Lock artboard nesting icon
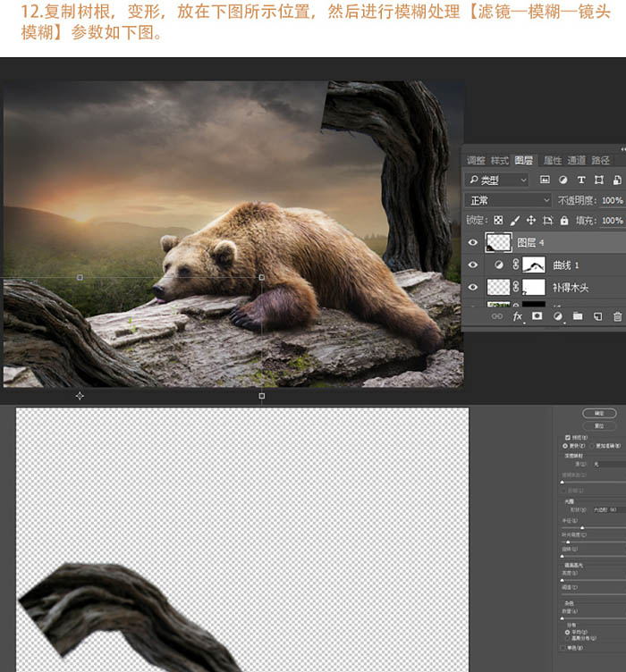 point(547,221)
